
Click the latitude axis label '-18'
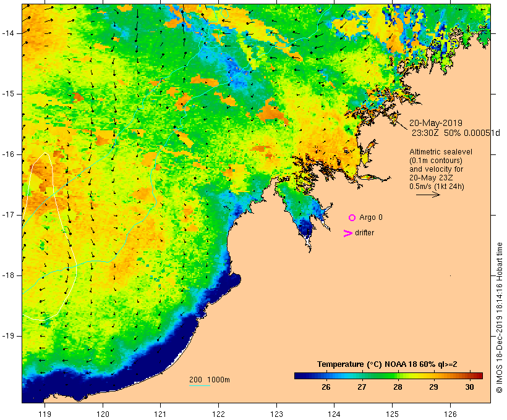(x=8, y=275)
